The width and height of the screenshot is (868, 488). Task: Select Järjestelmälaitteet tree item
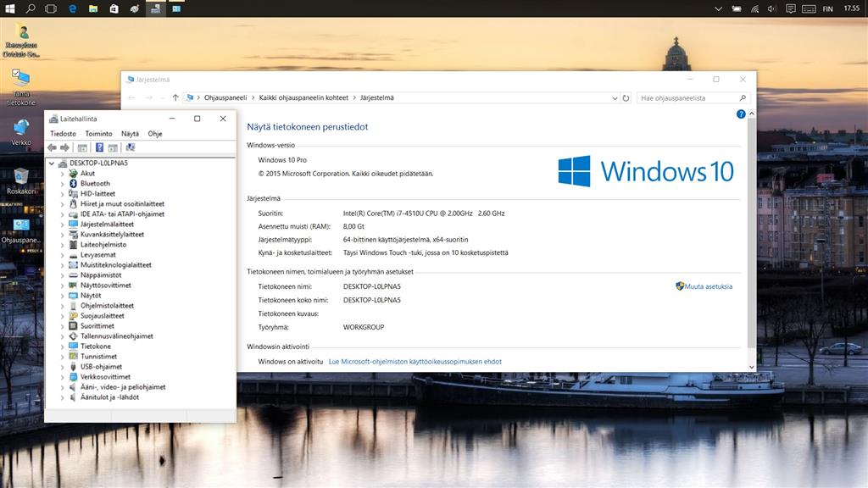(108, 225)
